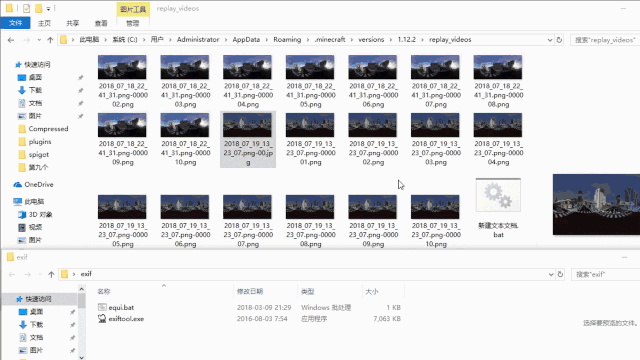Select 下载 in top navigation pane
This screenshot has width=640, height=360.
[x=35, y=90]
